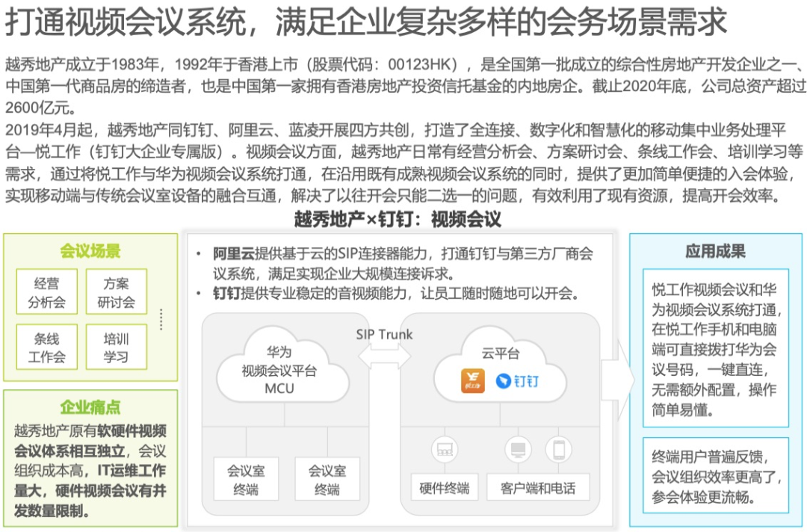807x532 pixels.
Task: Click the 硬件终端 label box
Action: pyautogui.click(x=444, y=488)
